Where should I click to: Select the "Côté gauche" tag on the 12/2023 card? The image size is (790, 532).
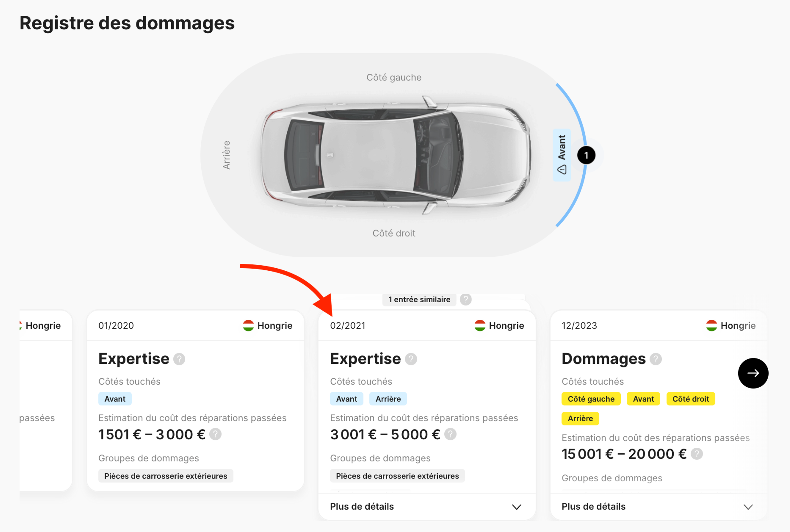(591, 399)
